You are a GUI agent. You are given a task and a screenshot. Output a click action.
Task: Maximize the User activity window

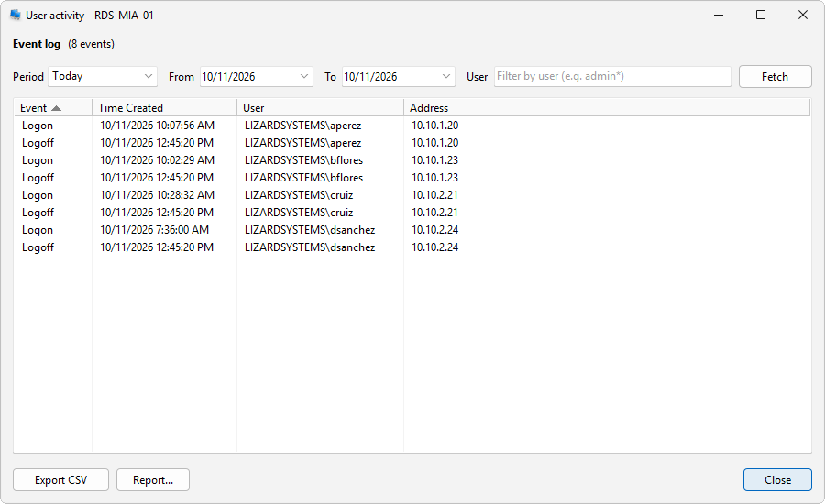click(761, 15)
